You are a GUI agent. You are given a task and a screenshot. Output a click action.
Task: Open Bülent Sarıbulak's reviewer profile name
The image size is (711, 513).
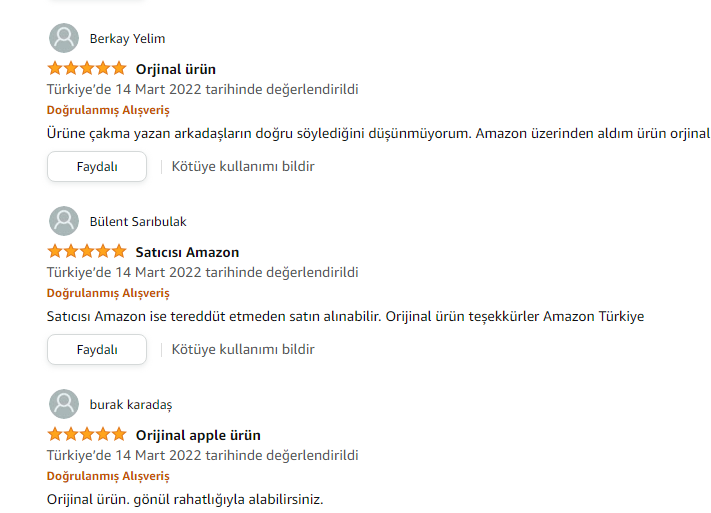tap(138, 222)
